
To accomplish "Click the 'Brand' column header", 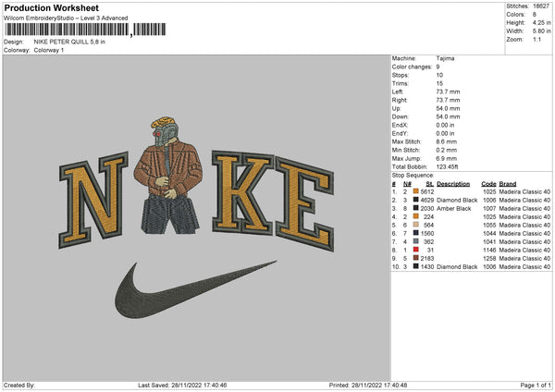I will click(x=508, y=184).
